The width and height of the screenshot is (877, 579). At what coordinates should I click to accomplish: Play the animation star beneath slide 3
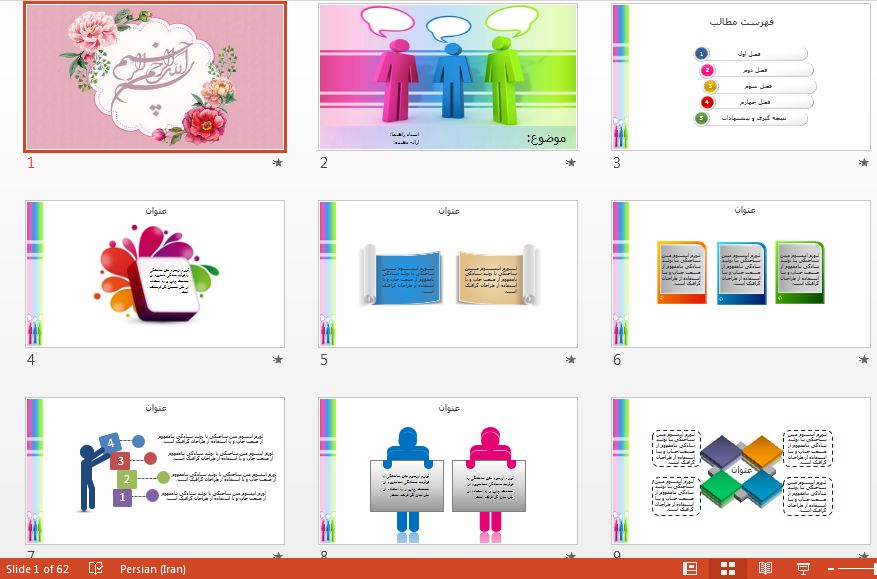(864, 162)
